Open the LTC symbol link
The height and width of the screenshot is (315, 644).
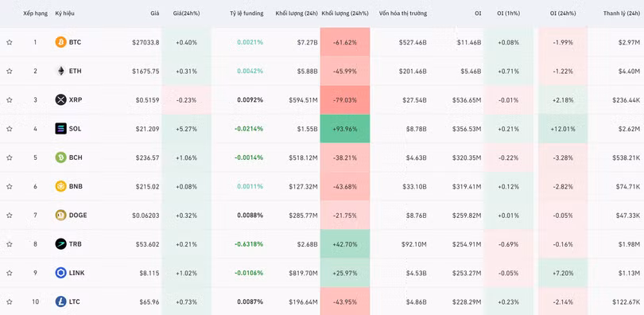tap(75, 301)
